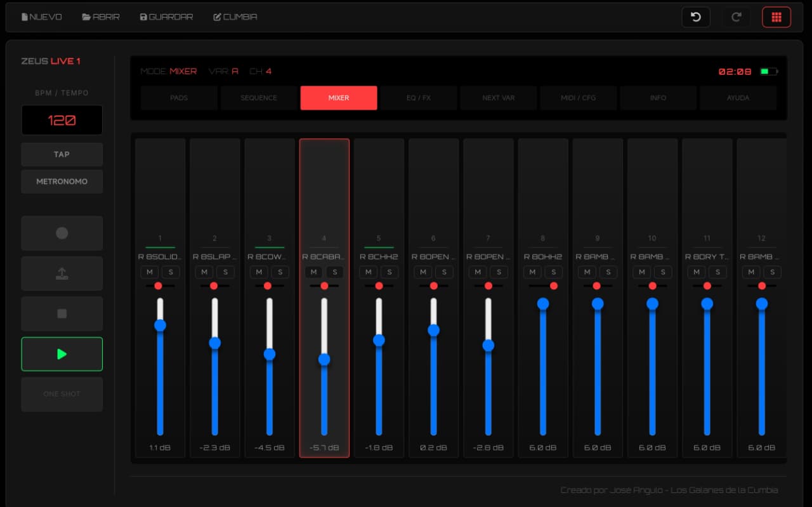Open the SEQUENCE tab
812x507 pixels.
pyautogui.click(x=259, y=98)
